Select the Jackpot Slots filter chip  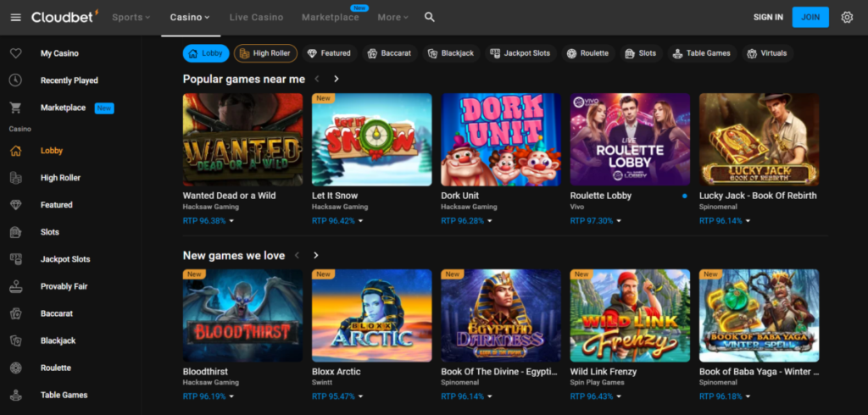click(x=520, y=53)
